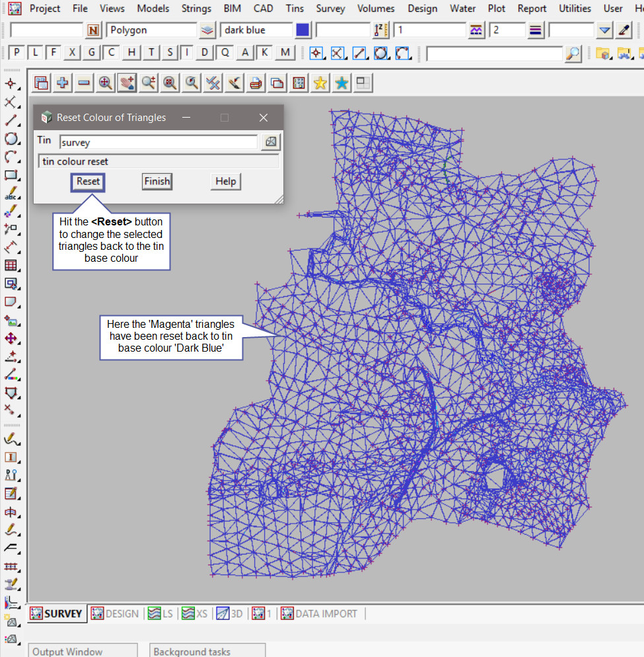Click the zoom in plus icon in view toolbar
This screenshot has height=657, width=644.
[63, 83]
